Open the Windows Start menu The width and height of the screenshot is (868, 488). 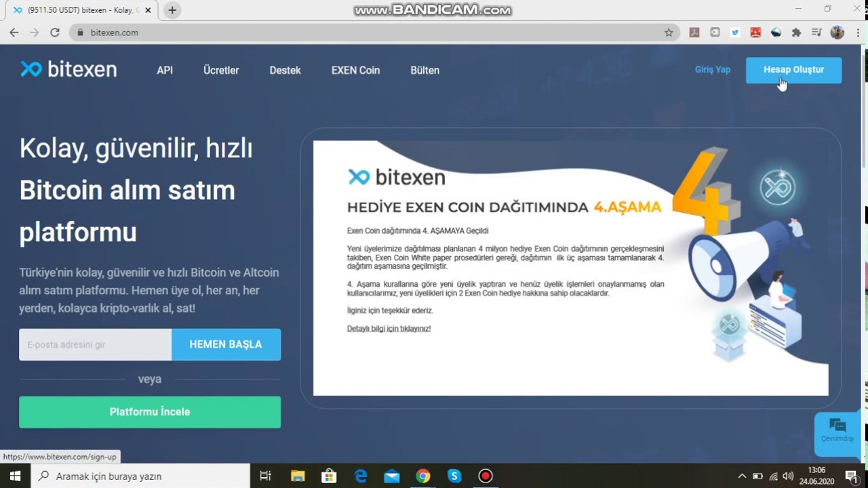click(16, 476)
